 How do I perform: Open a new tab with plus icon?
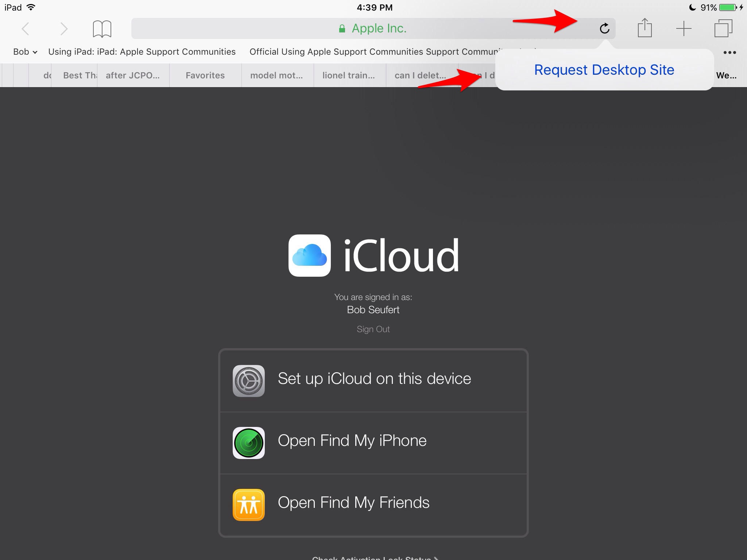coord(684,28)
